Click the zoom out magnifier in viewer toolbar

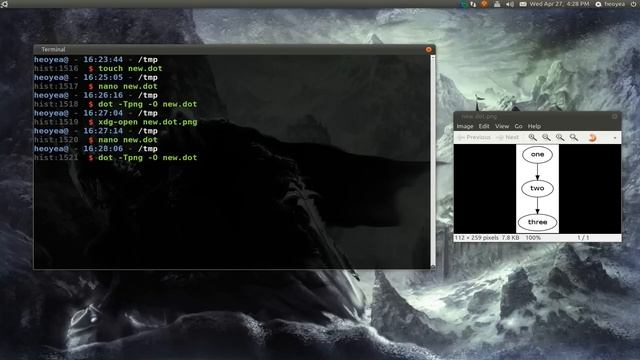tap(546, 138)
